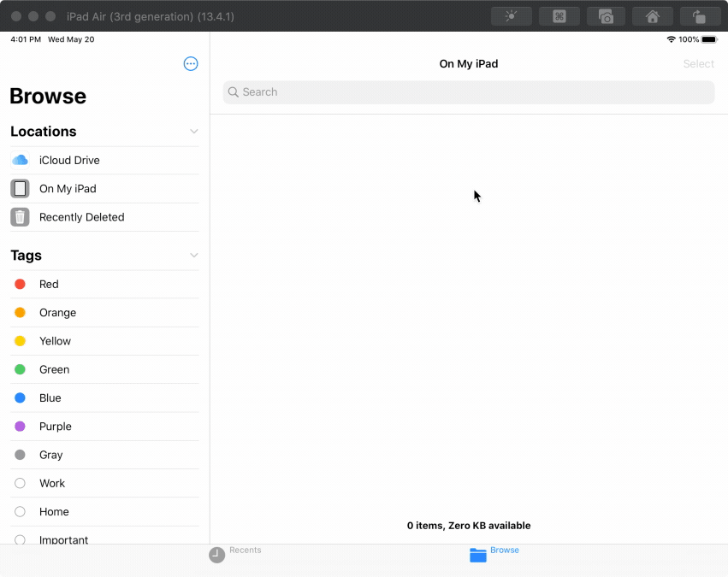728x577 pixels.
Task: Show files tagged Gray
Action: (104, 455)
